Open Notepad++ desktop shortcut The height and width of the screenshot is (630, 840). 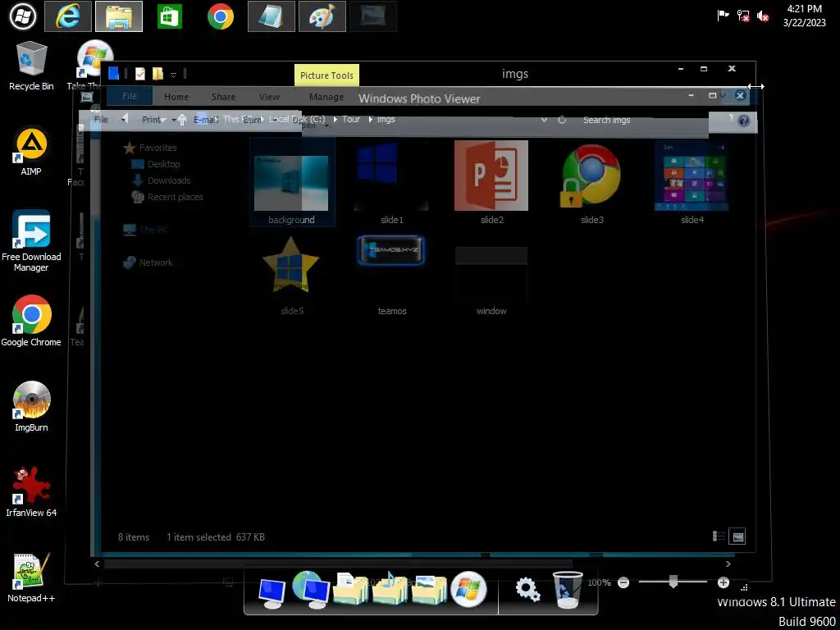(31, 577)
